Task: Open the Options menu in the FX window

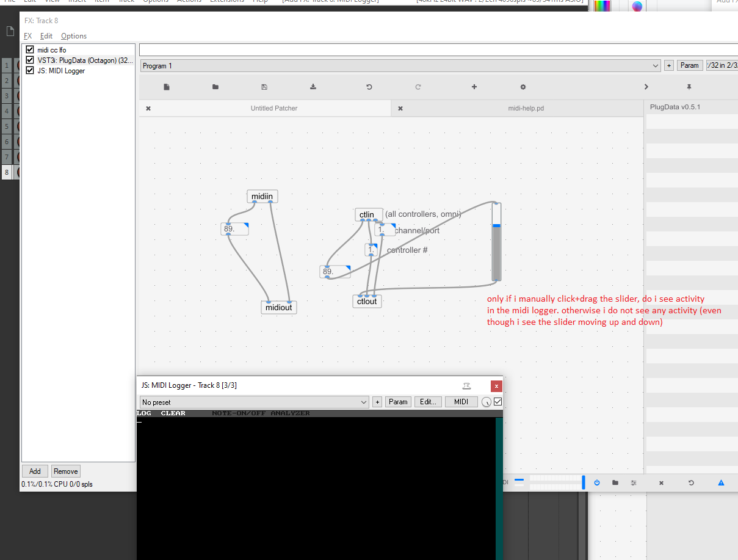Action: [73, 35]
